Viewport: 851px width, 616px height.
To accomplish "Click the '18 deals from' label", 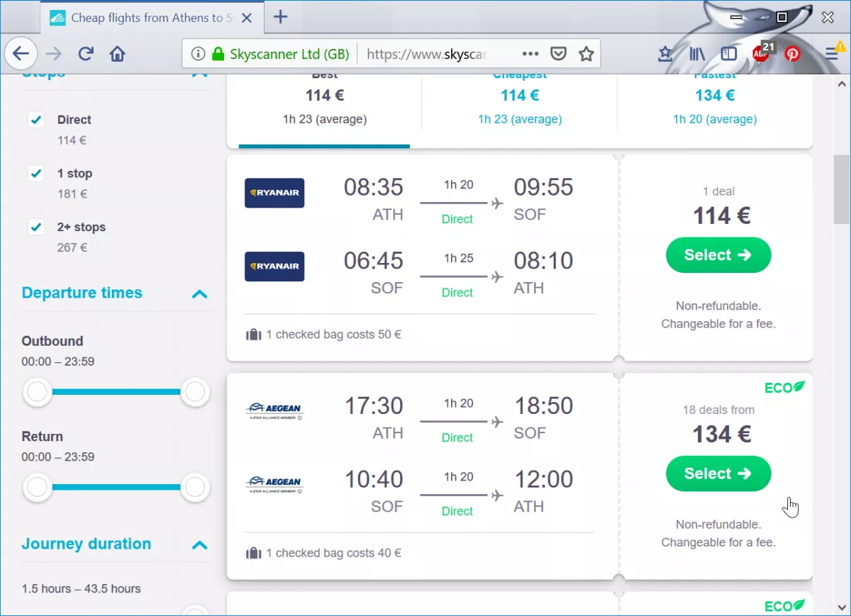I will (x=718, y=410).
